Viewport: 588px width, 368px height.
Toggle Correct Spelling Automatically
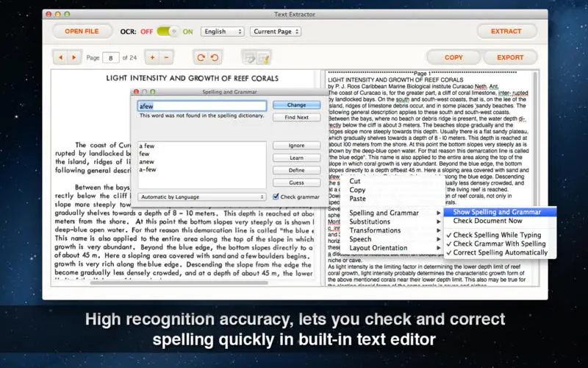(x=497, y=252)
